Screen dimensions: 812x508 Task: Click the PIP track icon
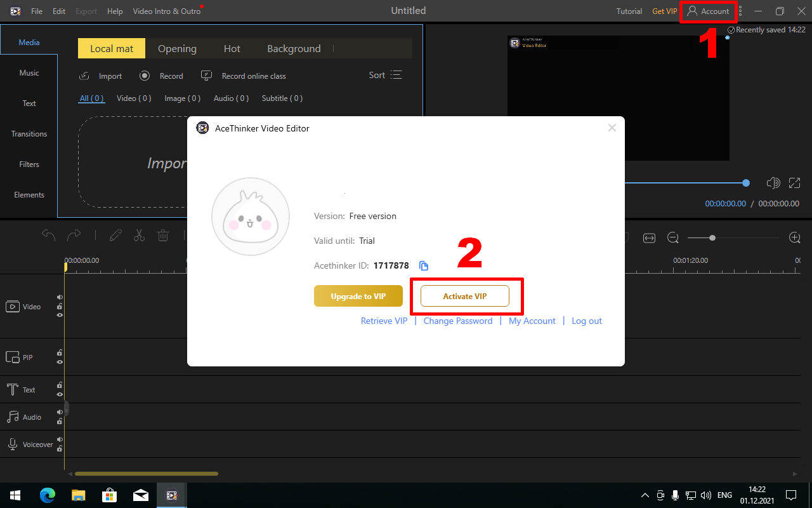13,358
